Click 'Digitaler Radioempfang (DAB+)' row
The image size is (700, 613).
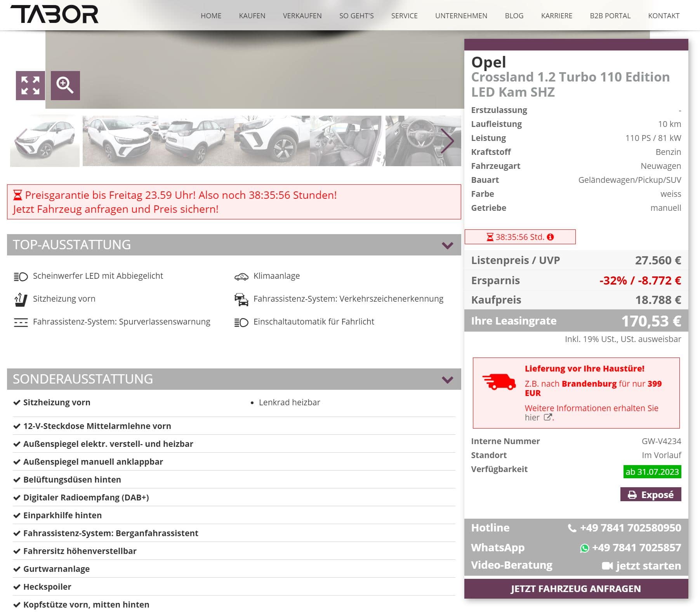(x=234, y=497)
